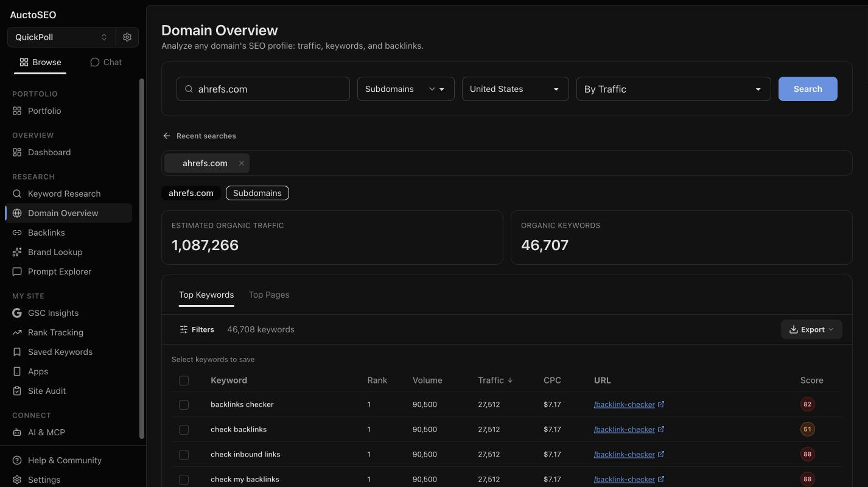The height and width of the screenshot is (487, 868).
Task: Click the Prompt Explorer chat icon
Action: 17,272
